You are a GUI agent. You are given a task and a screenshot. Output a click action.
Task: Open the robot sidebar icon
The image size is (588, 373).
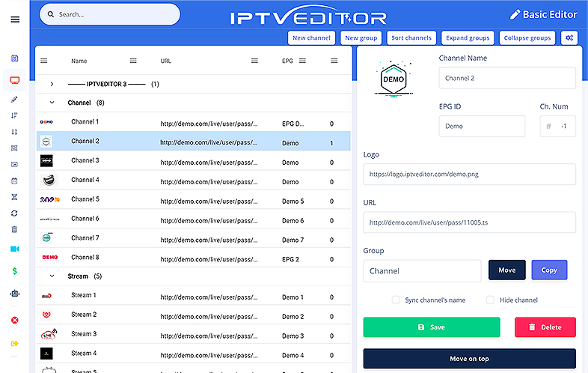pos(15,294)
